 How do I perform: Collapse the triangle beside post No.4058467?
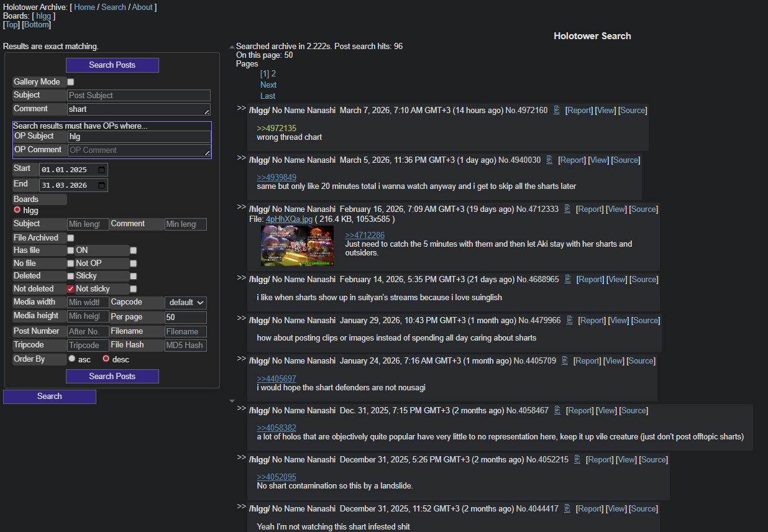[232, 401]
